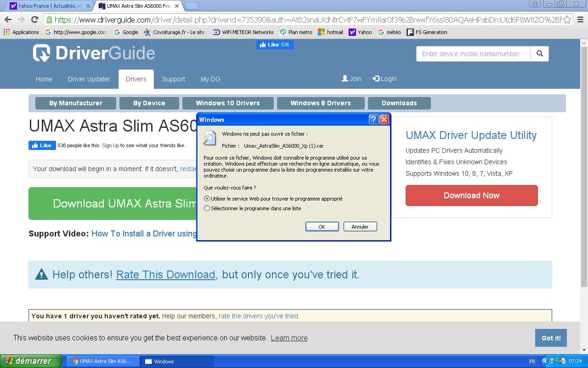Open the Yahoo bookmark
The width and height of the screenshot is (588, 368).
pos(361,32)
